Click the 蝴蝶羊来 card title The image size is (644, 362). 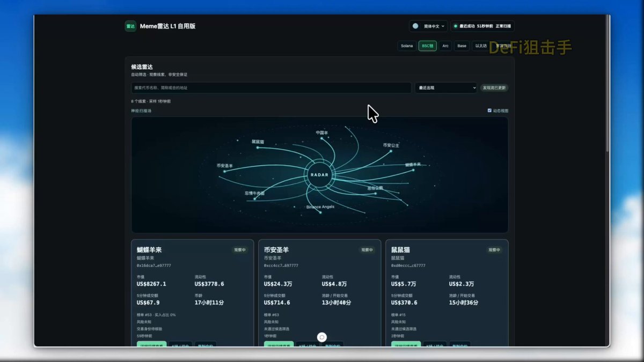149,250
